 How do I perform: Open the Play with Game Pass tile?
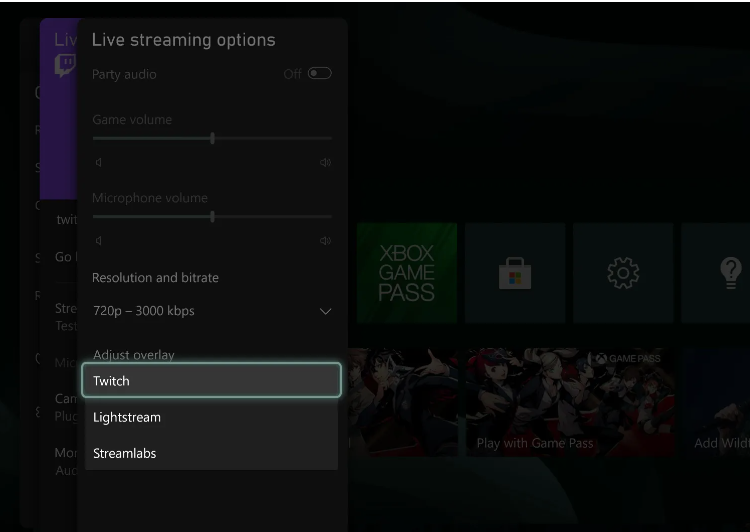570,402
